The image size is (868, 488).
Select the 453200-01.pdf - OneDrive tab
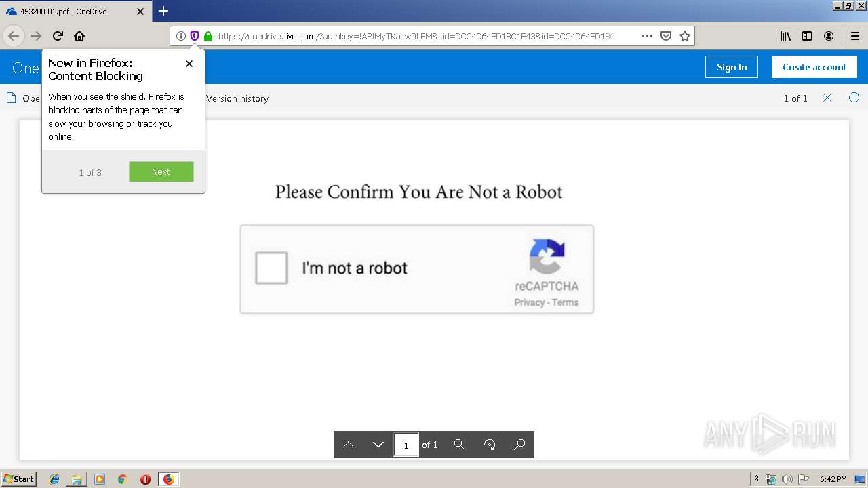(75, 12)
